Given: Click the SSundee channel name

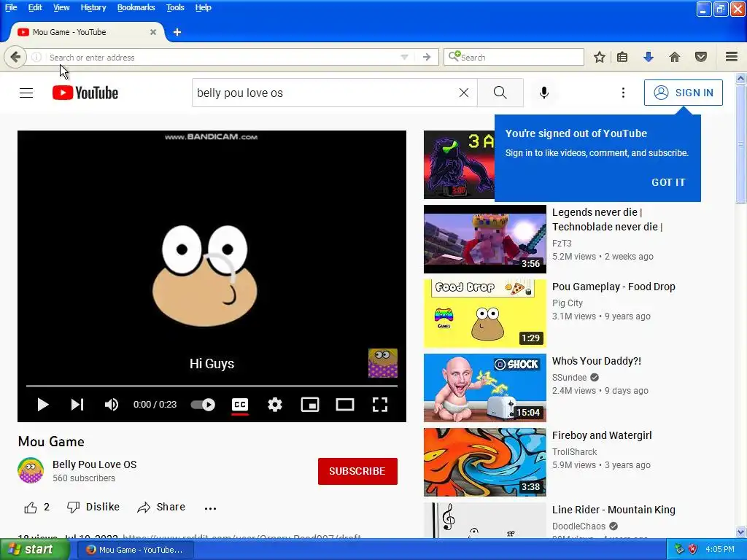Looking at the screenshot, I should [x=569, y=377].
